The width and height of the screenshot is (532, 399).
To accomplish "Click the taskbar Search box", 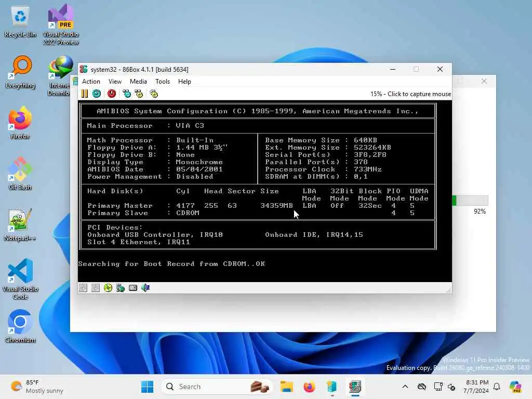I will pos(217,387).
